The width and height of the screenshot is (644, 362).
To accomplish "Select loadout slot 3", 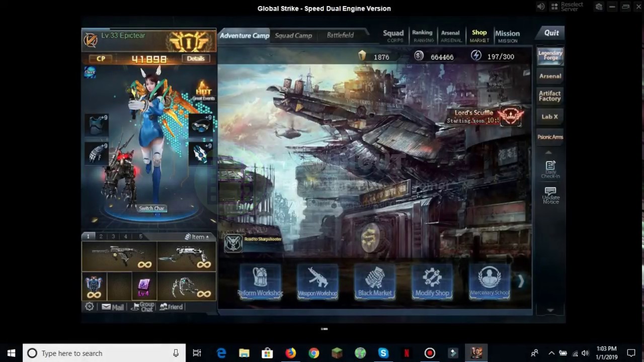I will point(113,236).
